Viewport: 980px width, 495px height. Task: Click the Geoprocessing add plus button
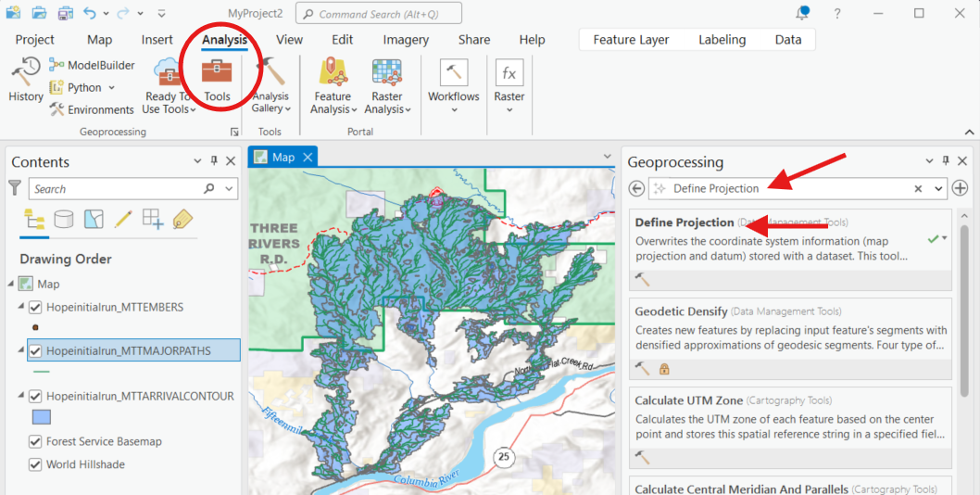tap(960, 188)
